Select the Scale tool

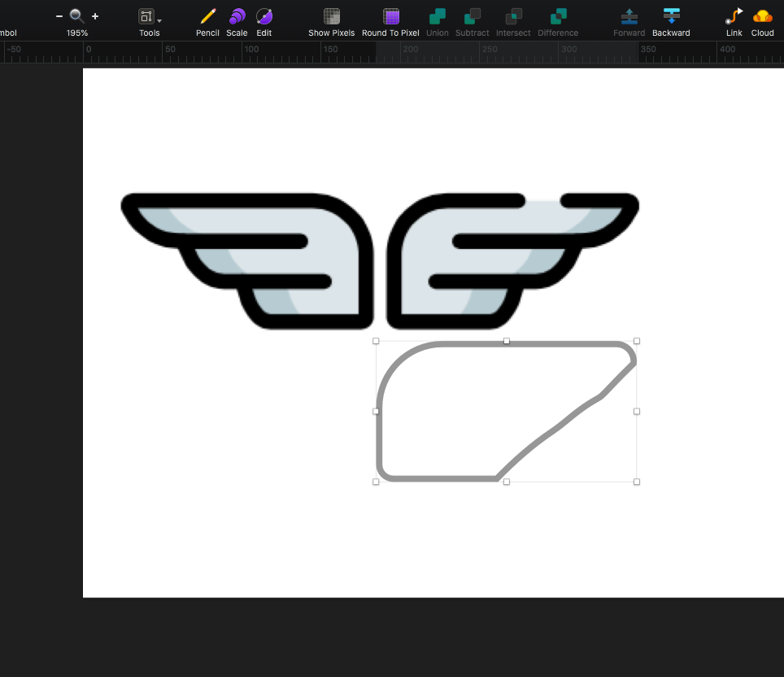237,16
